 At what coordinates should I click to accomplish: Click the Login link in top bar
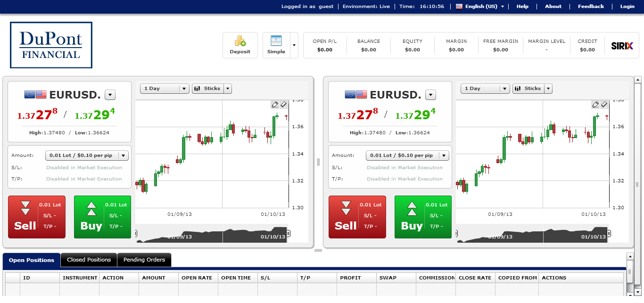pos(627,7)
